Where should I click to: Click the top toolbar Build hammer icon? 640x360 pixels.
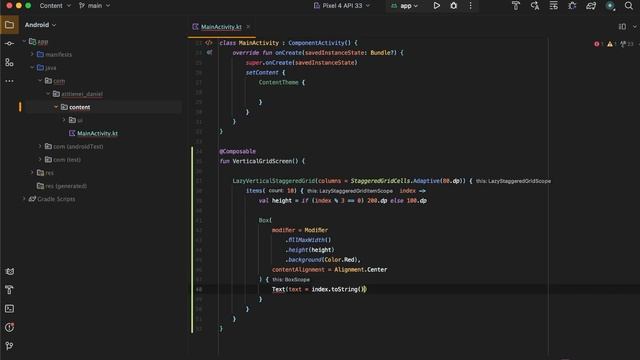click(516, 6)
